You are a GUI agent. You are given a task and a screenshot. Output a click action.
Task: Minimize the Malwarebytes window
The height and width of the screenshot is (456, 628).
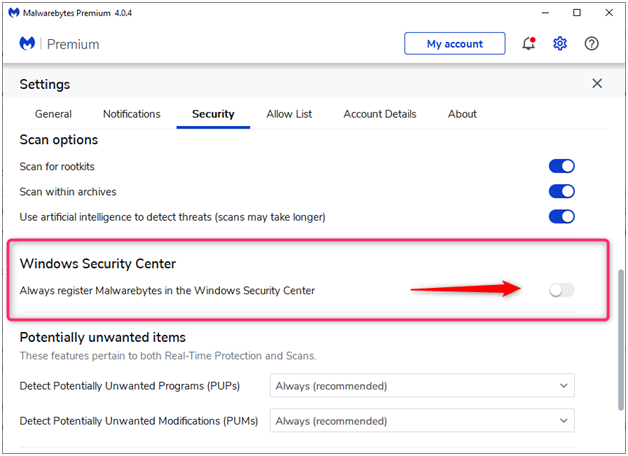pos(545,13)
